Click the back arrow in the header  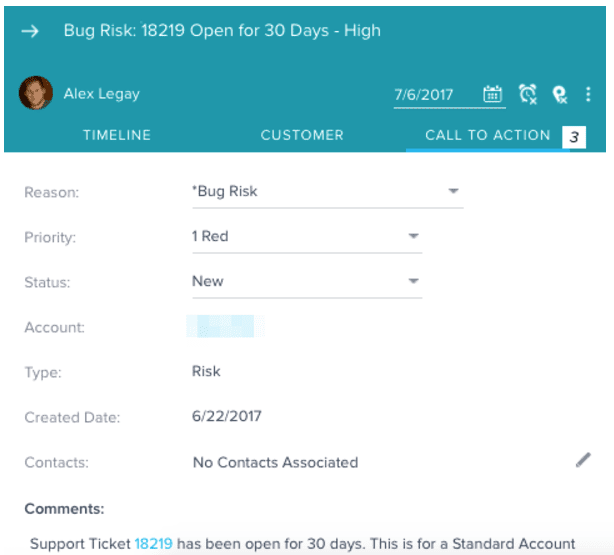click(x=31, y=30)
